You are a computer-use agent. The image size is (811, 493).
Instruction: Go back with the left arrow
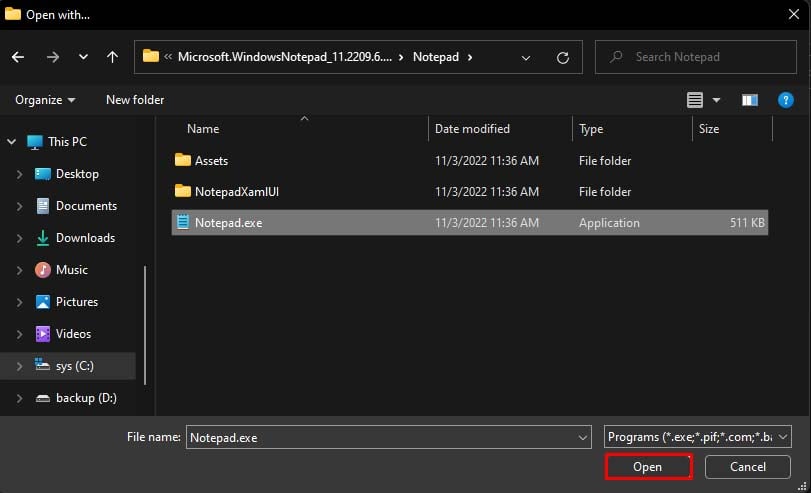(18, 57)
